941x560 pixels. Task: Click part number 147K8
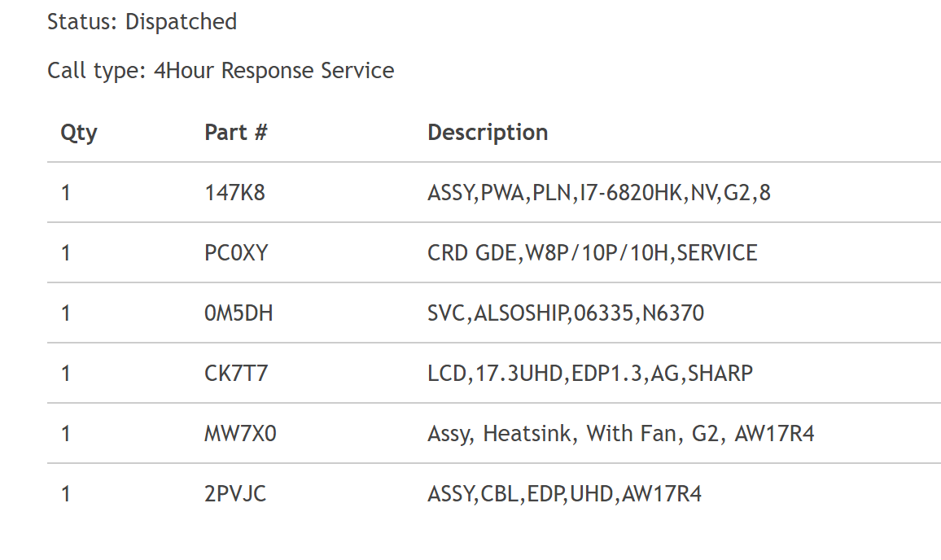point(234,193)
